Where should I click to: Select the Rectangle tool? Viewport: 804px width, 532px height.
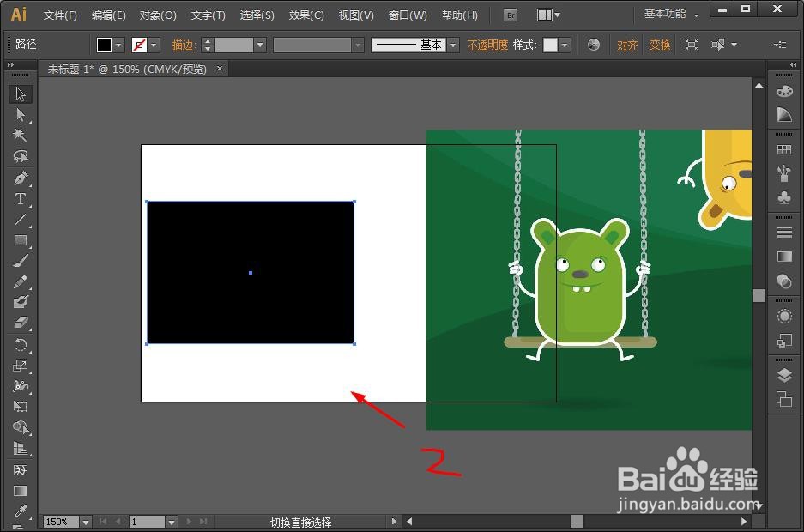(21, 240)
